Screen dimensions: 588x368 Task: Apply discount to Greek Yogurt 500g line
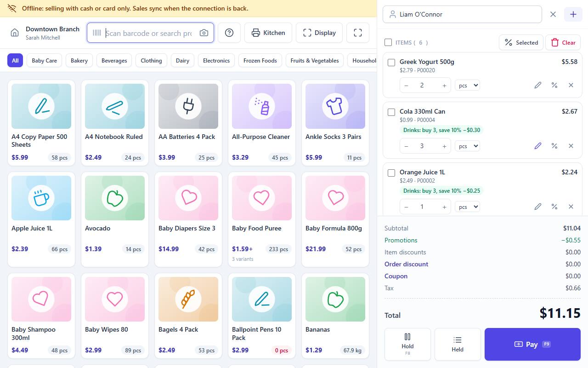tap(554, 85)
